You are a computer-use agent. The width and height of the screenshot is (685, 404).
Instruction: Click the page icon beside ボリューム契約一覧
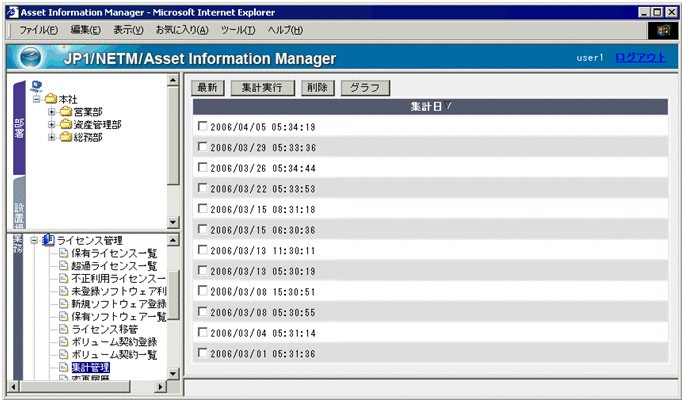[64, 354]
